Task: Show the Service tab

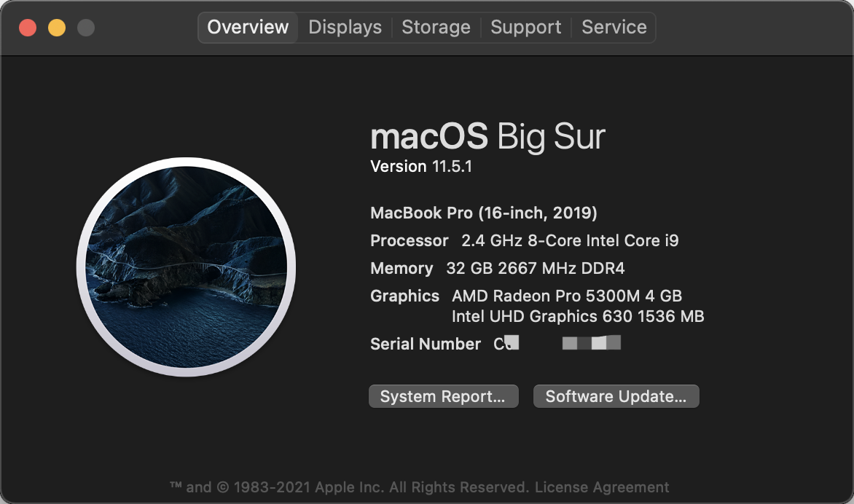Action: [614, 28]
